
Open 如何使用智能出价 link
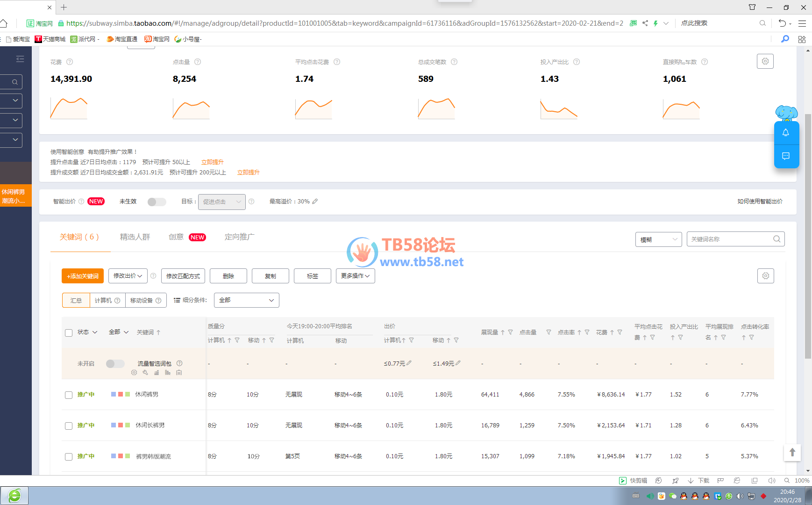[x=760, y=202]
